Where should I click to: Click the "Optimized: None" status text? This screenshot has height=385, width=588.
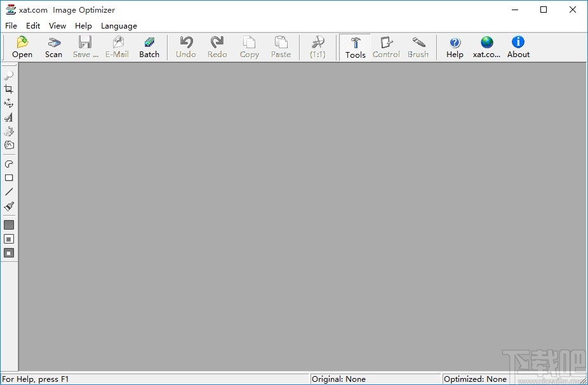475,379
